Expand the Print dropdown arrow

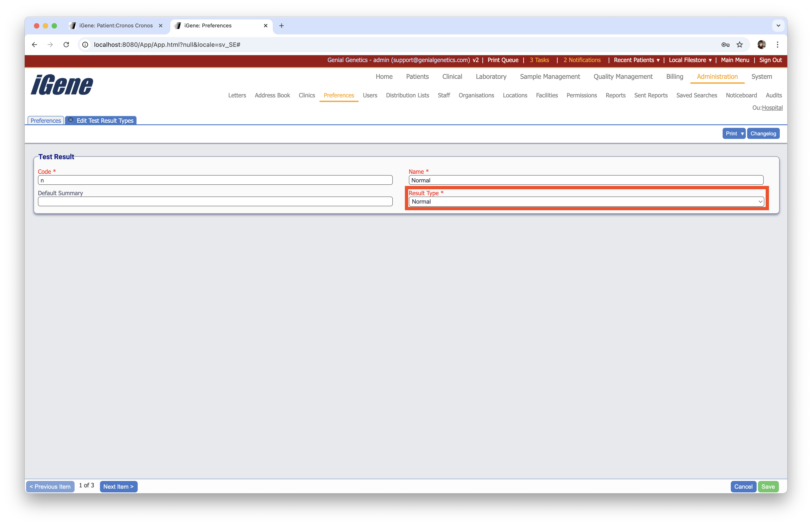click(x=742, y=134)
